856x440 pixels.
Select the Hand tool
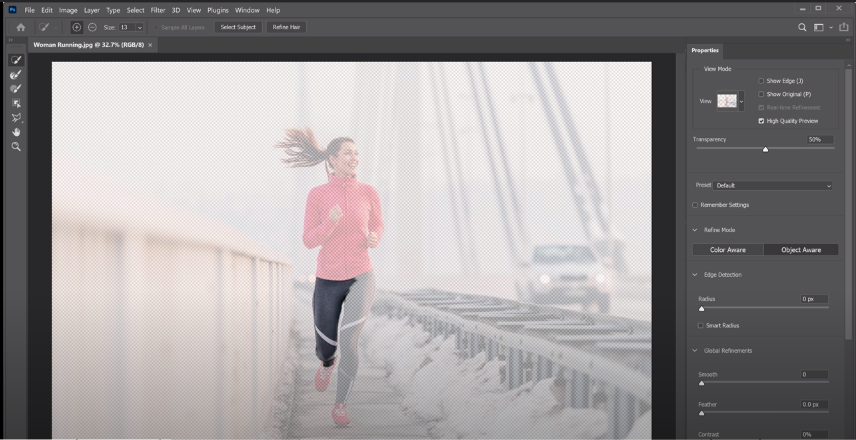16,132
